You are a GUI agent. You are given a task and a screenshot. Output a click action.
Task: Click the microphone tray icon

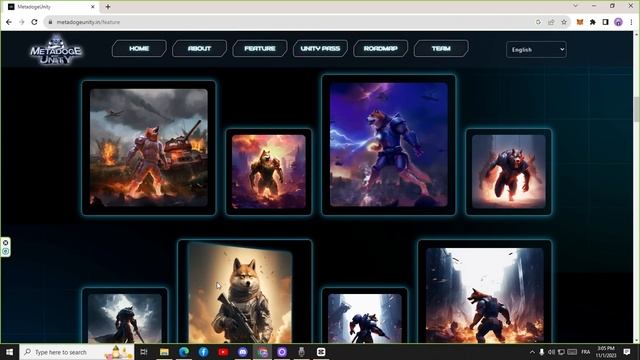(x=542, y=352)
